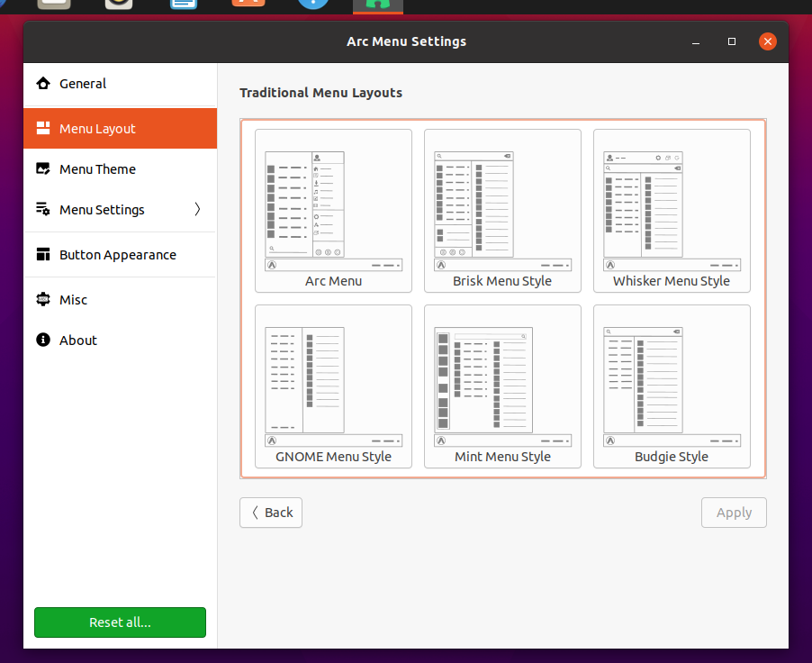Image resolution: width=812 pixels, height=663 pixels.
Task: Click the Menu Theme icon in the sidebar
Action: 43,169
